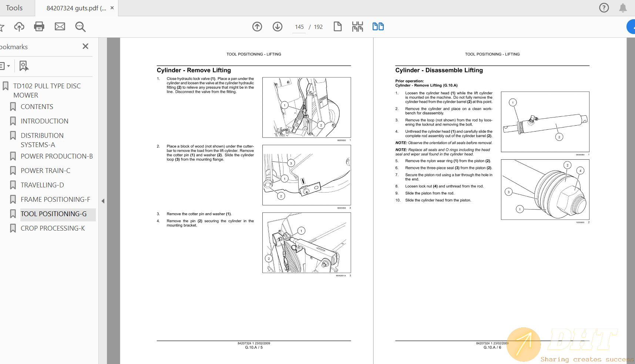Screen dimensions: 635x364
Task: Click the first hydraulic lock valve illustration
Action: pyautogui.click(x=306, y=108)
